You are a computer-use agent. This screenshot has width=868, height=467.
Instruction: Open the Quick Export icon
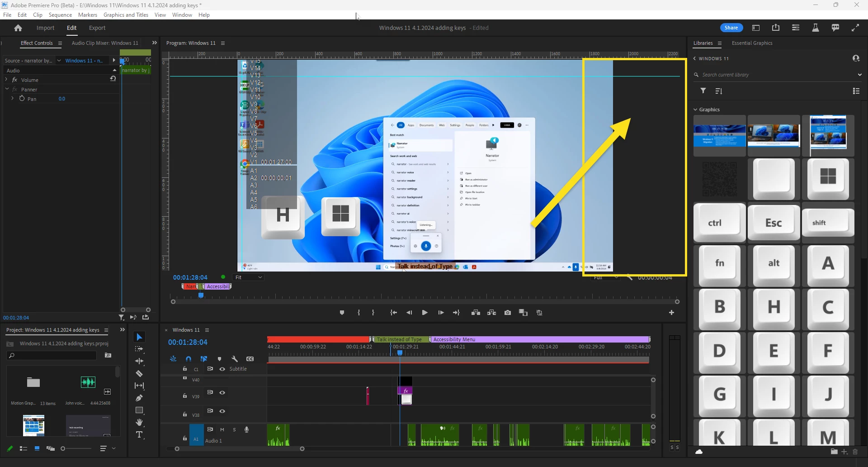776,28
